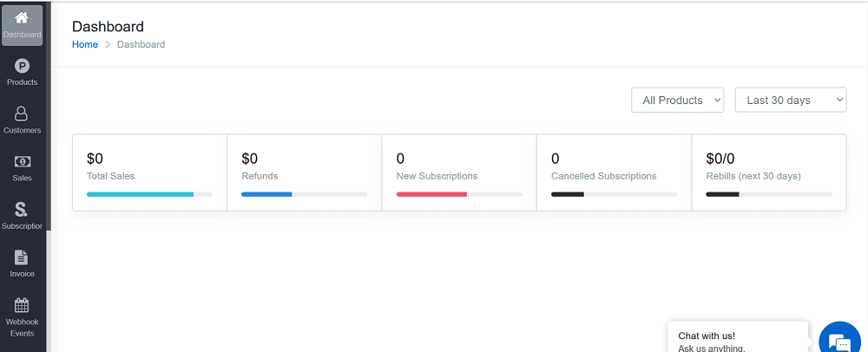The image size is (868, 352).
Task: Select the Webhook Events label in the sidebar
Action: (x=23, y=327)
